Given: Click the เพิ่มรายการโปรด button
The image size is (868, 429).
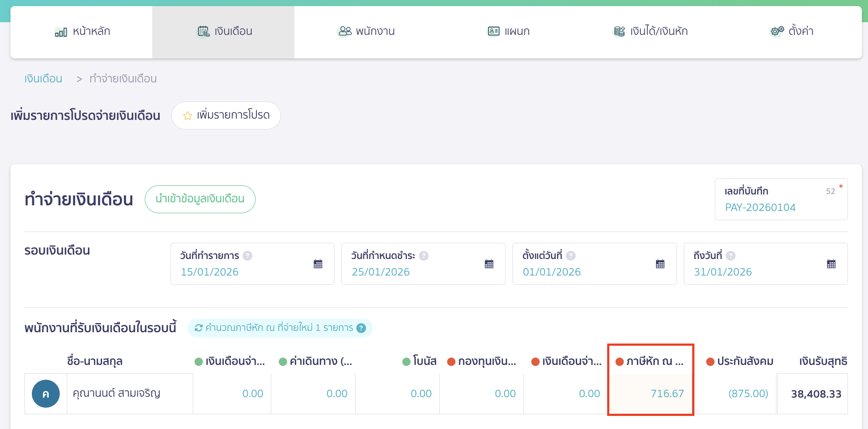Looking at the screenshot, I should tap(226, 116).
